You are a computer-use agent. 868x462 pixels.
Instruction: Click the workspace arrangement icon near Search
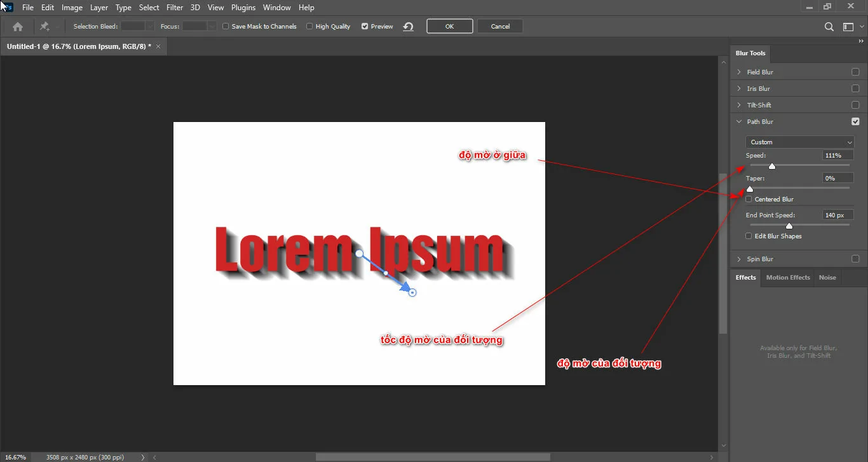[x=848, y=27]
